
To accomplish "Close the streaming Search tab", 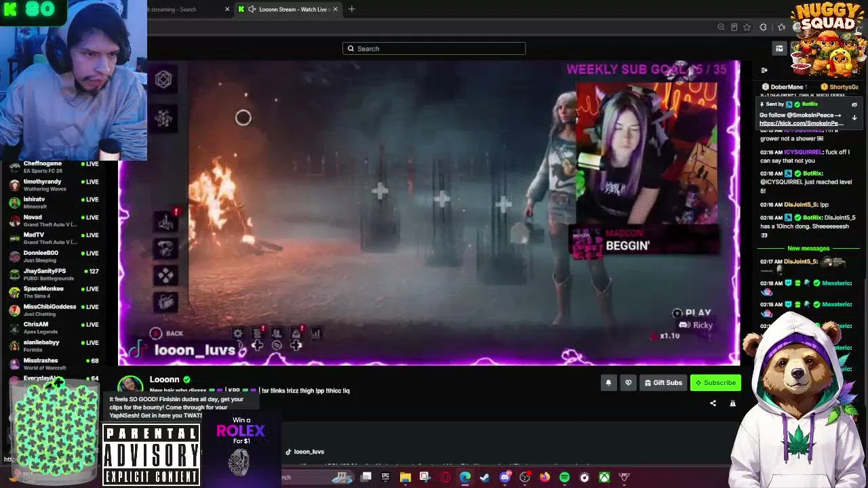I will point(227,9).
